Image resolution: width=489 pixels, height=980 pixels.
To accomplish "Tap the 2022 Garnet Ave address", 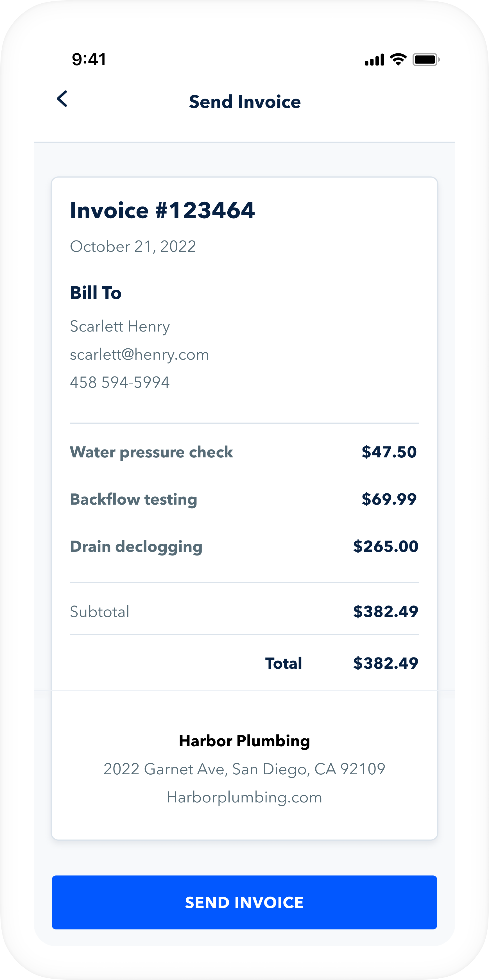I will click(x=244, y=769).
